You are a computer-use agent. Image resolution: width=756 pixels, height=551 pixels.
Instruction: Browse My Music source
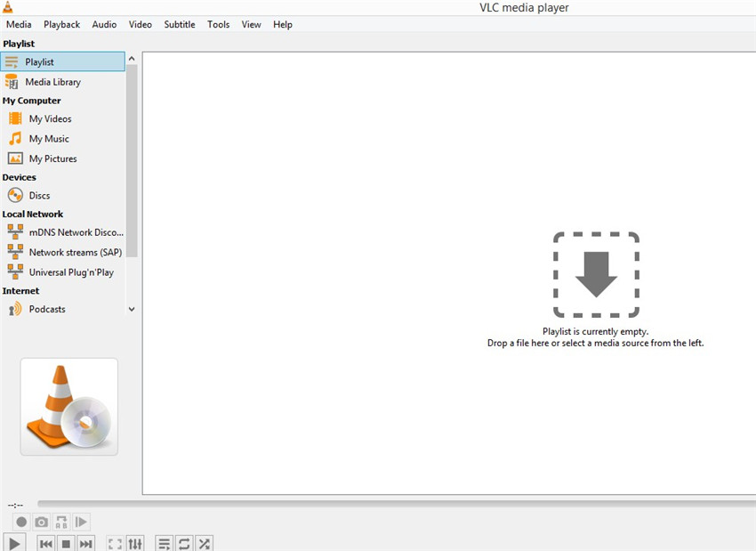tap(62, 139)
